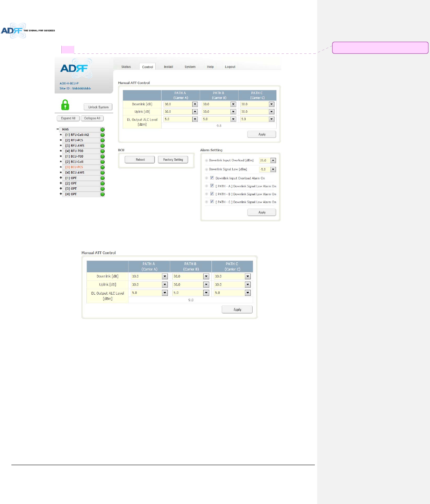Click the status LED beside [1] RFU-Cell-M2
The height and width of the screenshot is (504, 430).
(102, 135)
